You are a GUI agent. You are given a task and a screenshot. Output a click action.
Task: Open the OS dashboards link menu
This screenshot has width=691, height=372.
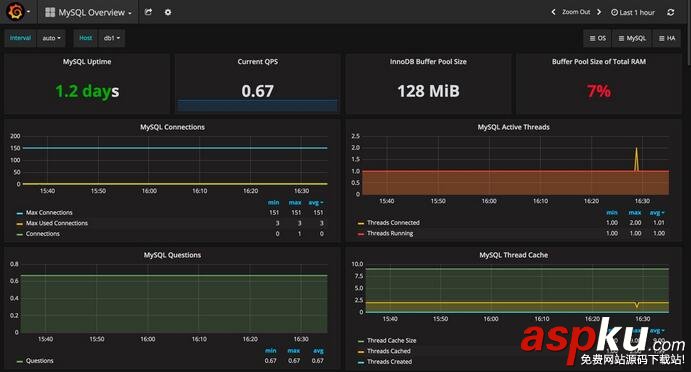coord(598,38)
